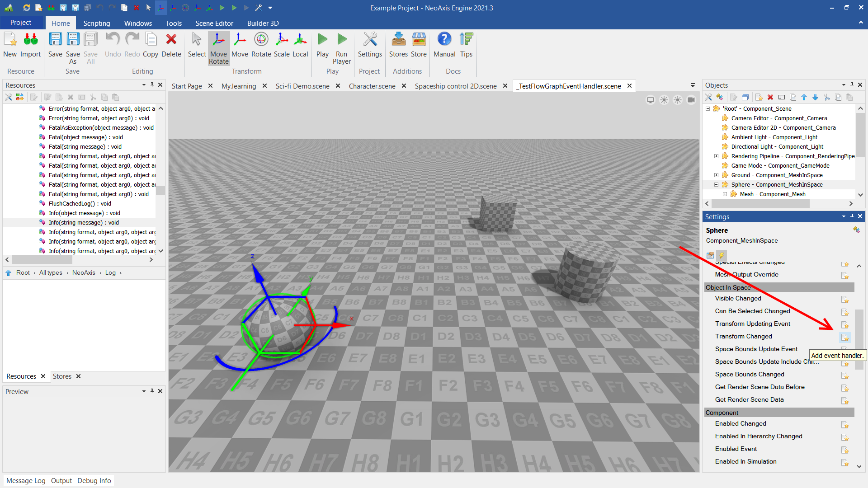868x488 pixels.
Task: Click the Import resource icon
Action: point(30,40)
